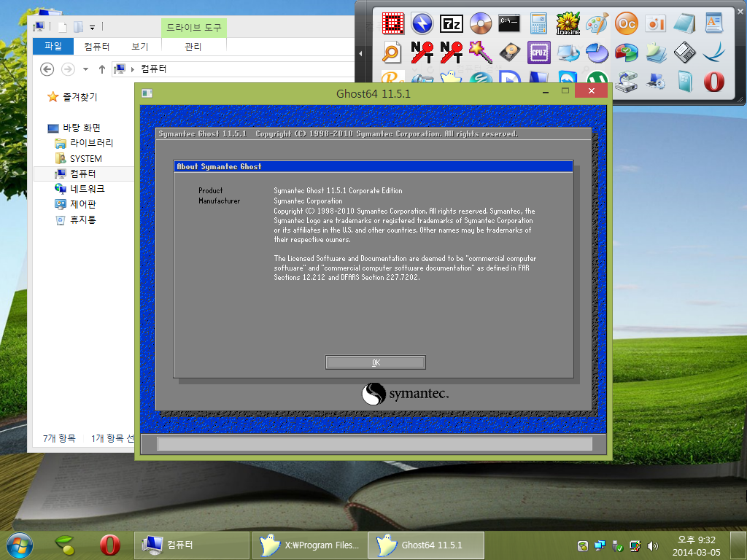Switch to the 컴퓨터 taskbar window
The image size is (747, 560).
click(192, 545)
